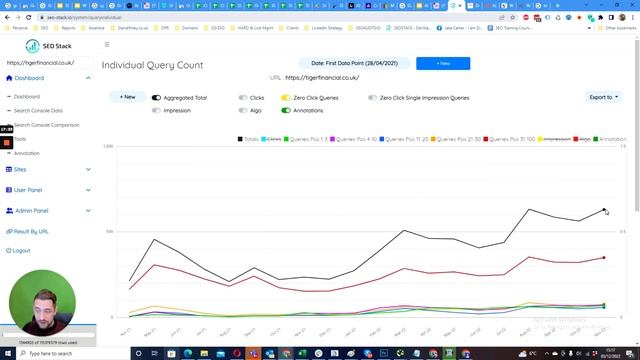
Task: Reload the page with the refresh icon
Action: 29,18
